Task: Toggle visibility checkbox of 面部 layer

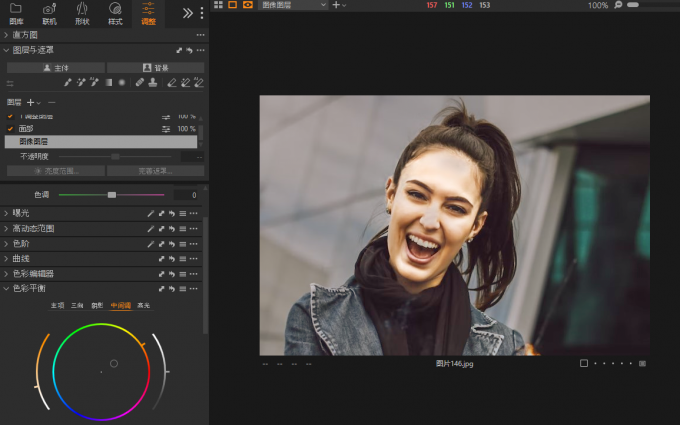Action: click(10, 128)
